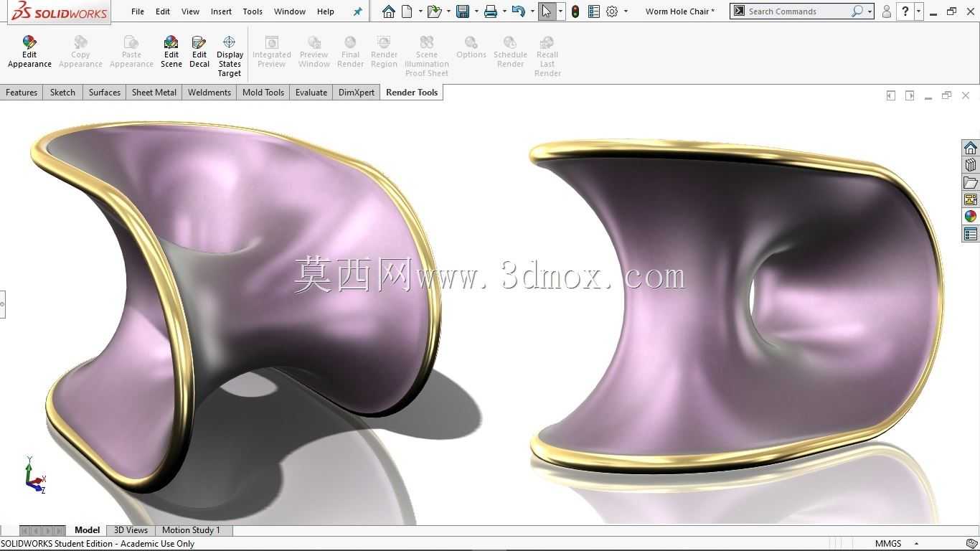
Task: Open the View menu
Action: 190,11
